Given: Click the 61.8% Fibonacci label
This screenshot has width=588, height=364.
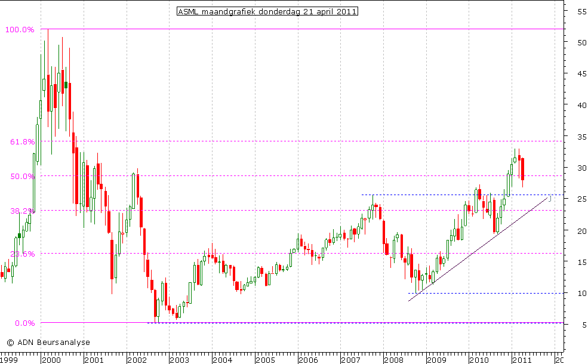Looking at the screenshot, I should pyautogui.click(x=23, y=141).
